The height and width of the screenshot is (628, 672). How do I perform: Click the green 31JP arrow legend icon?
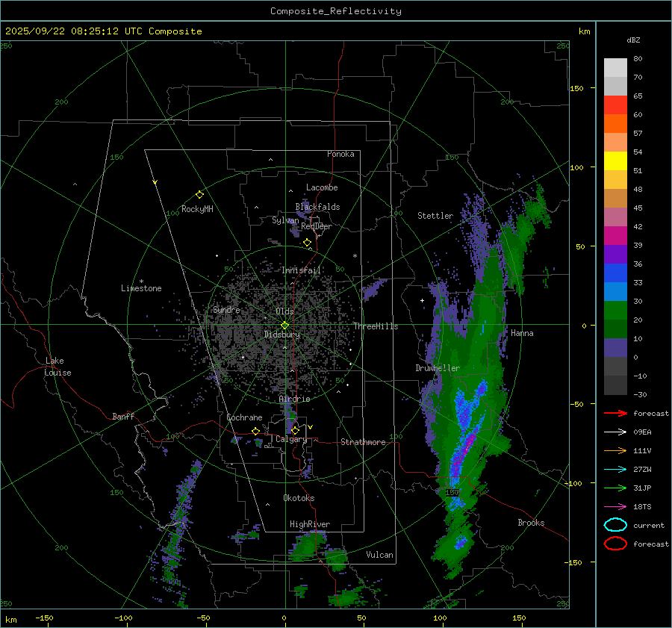click(x=615, y=488)
